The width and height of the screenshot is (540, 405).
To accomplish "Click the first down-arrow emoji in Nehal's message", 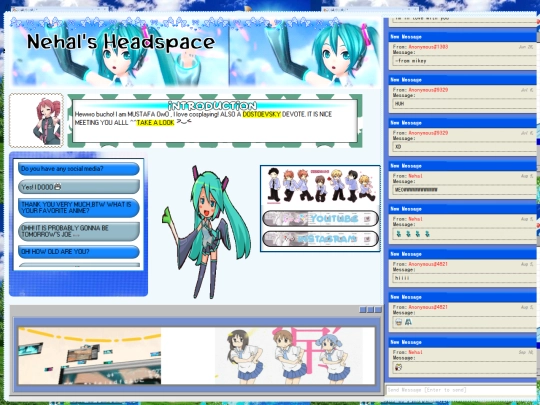I will 398,234.
